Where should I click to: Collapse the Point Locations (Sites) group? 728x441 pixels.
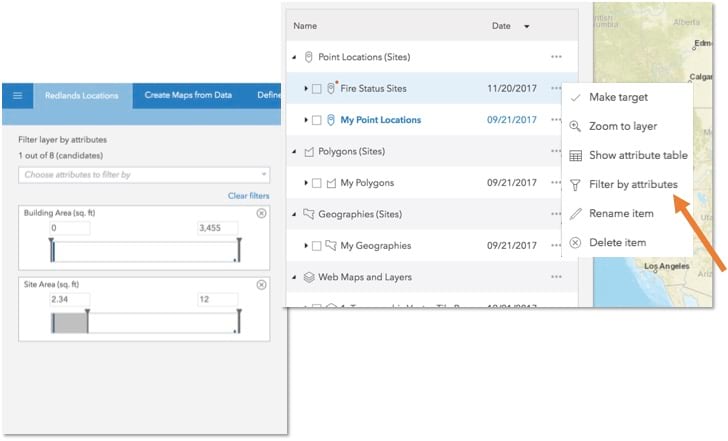tap(294, 57)
